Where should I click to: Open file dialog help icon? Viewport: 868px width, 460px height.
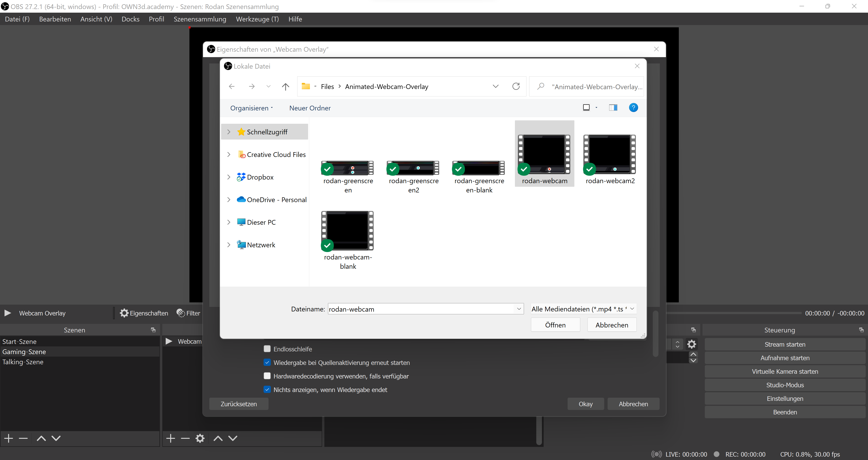coord(633,108)
